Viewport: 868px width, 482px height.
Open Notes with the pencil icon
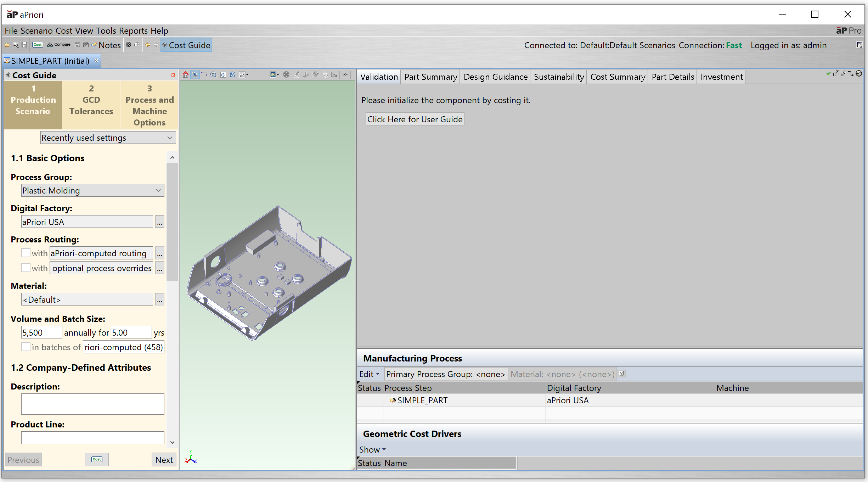(x=106, y=45)
